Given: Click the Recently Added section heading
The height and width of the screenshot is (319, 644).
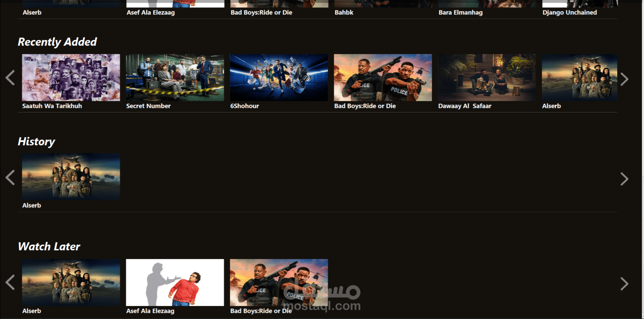Looking at the screenshot, I should (x=57, y=42).
